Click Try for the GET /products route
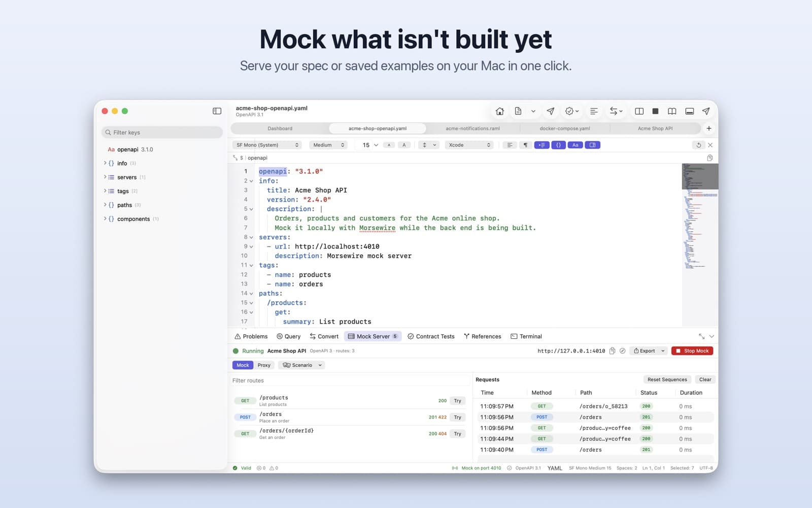This screenshot has height=508, width=812. 458,401
